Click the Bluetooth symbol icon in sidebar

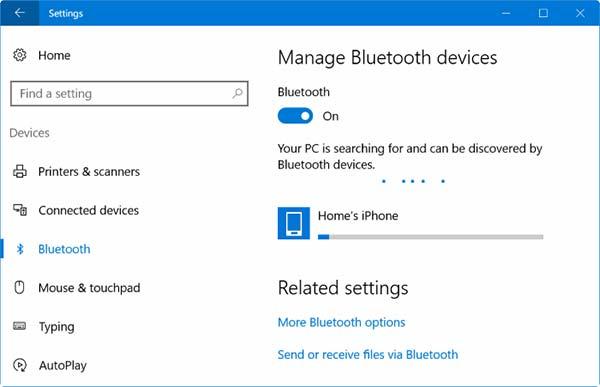(x=20, y=249)
